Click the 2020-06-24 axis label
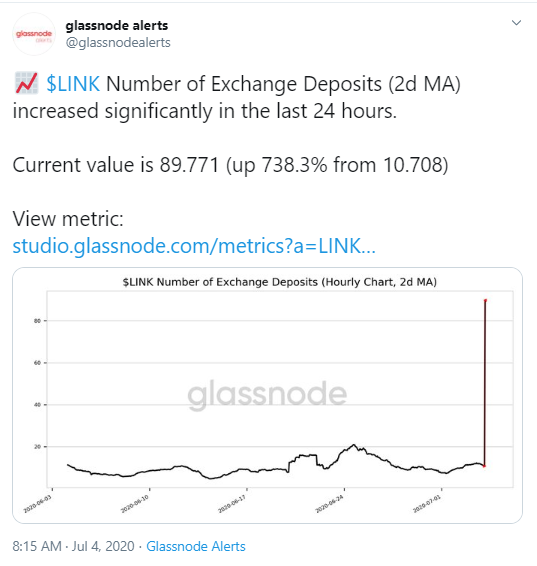The image size is (537, 566). (x=329, y=504)
